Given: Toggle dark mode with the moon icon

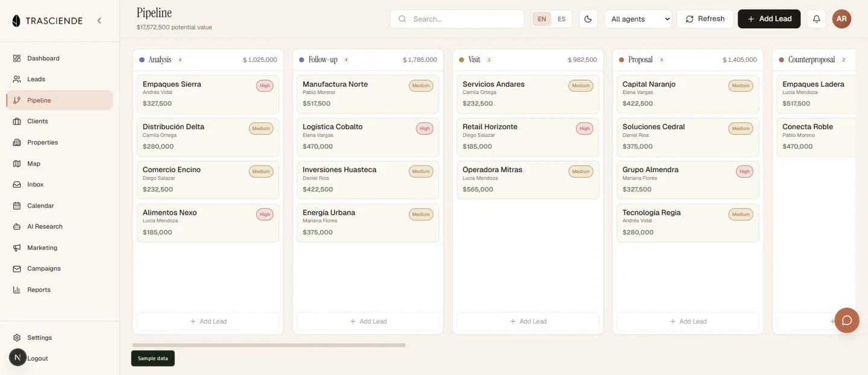Looking at the screenshot, I should pyautogui.click(x=588, y=19).
